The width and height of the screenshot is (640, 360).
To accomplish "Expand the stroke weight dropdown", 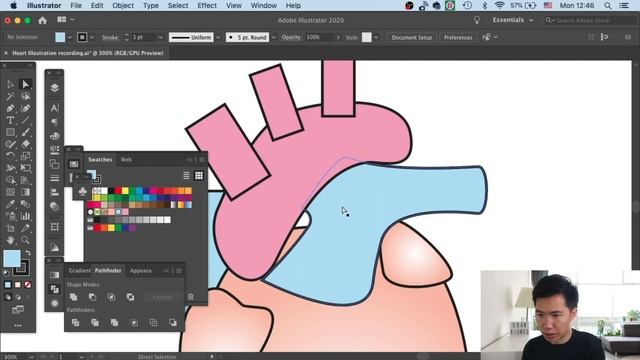I will click(160, 37).
